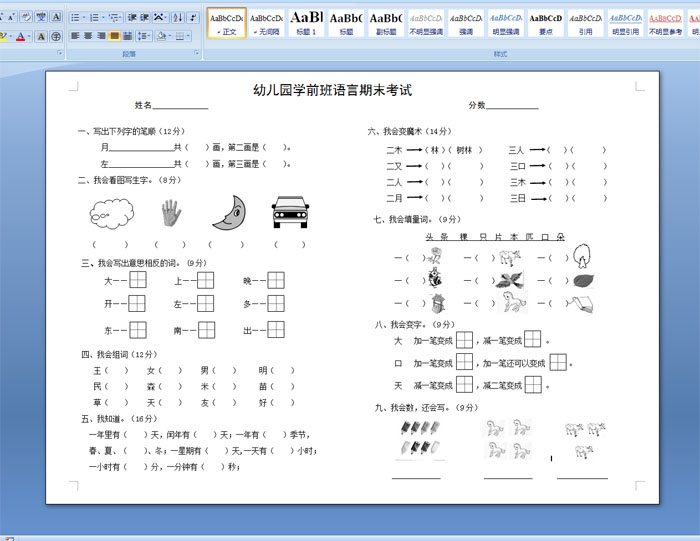Apply the paragraph Shading paint bucket
This screenshot has height=541, width=700.
162,36
